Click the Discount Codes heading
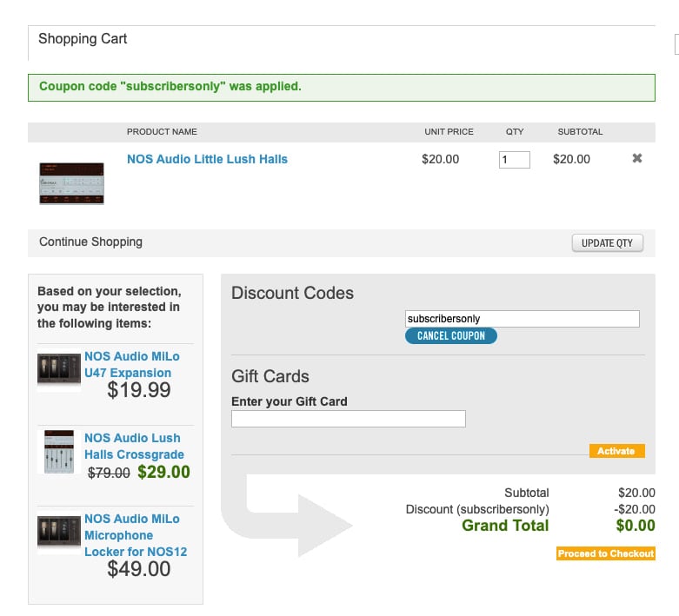 (292, 293)
